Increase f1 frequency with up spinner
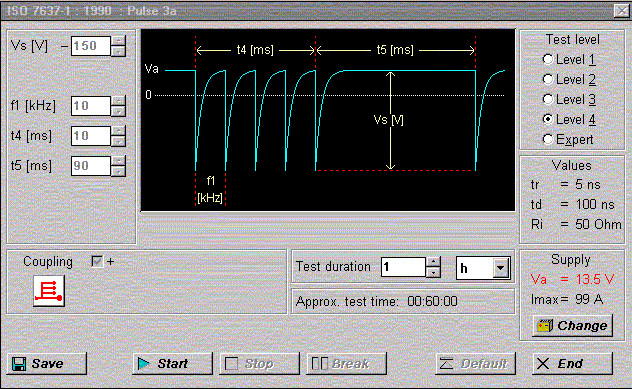This screenshot has width=632, height=389. click(118, 101)
